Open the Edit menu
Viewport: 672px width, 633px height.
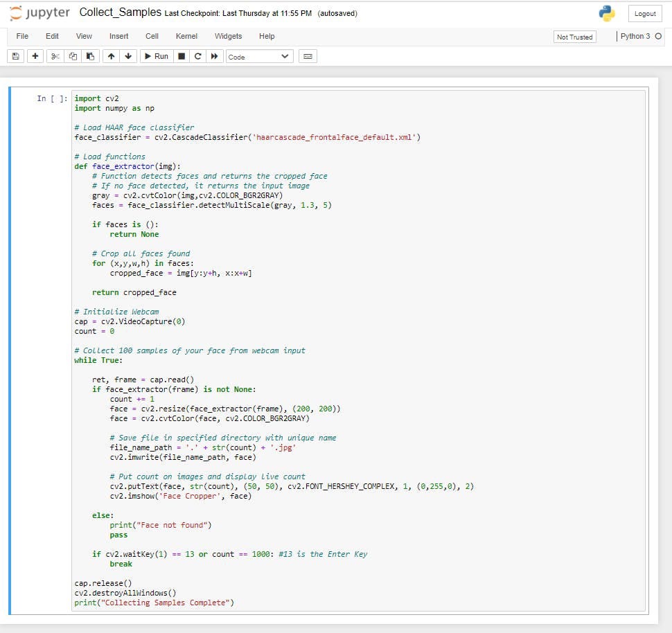tap(52, 36)
